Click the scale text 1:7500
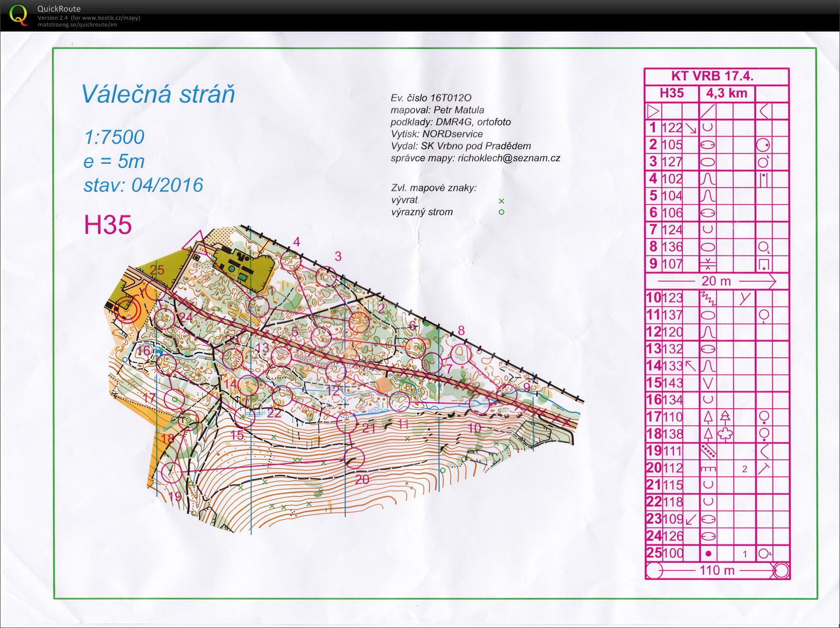 (x=114, y=137)
